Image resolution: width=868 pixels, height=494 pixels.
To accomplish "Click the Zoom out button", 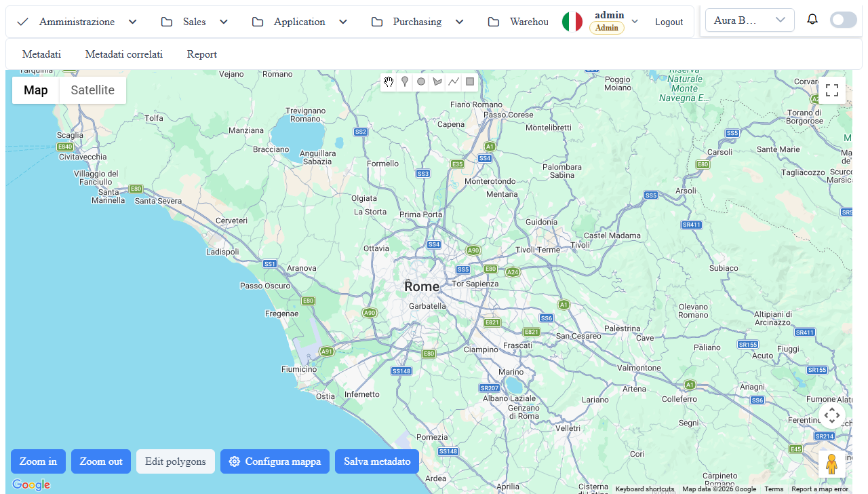I will click(x=101, y=461).
